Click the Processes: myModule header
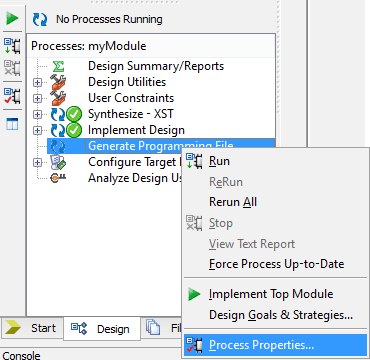This screenshot has height=360, width=370. click(89, 46)
